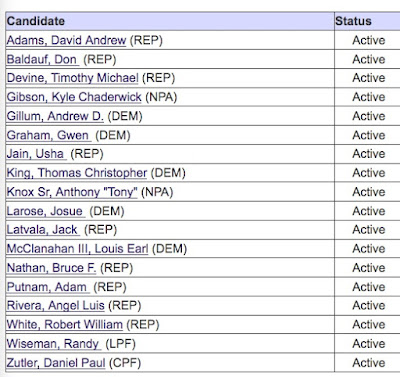Click the Baldauf, Don candidate link

coord(43,59)
